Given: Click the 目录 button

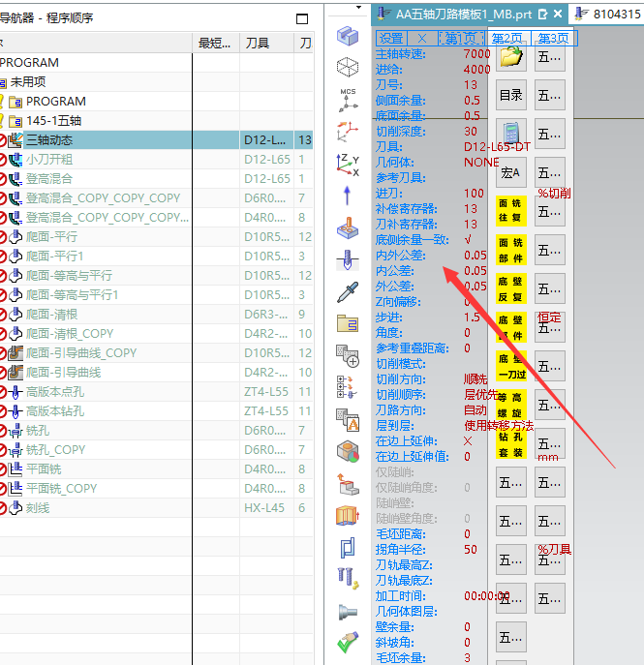Looking at the screenshot, I should pyautogui.click(x=510, y=96).
